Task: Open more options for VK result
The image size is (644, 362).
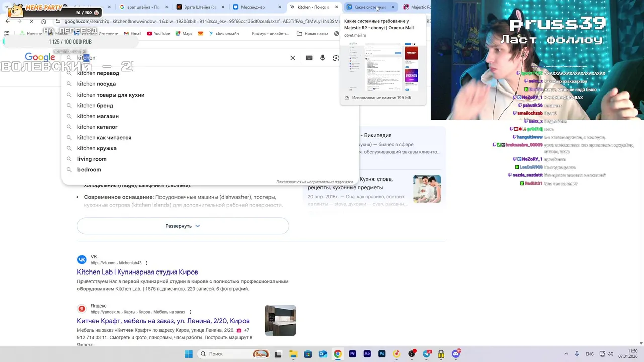Action: pos(146,263)
